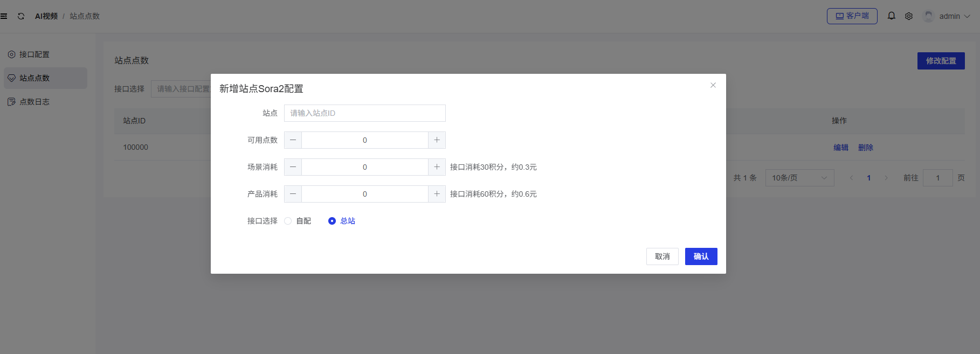Click the 取消 button
The height and width of the screenshot is (354, 980).
[662, 256]
